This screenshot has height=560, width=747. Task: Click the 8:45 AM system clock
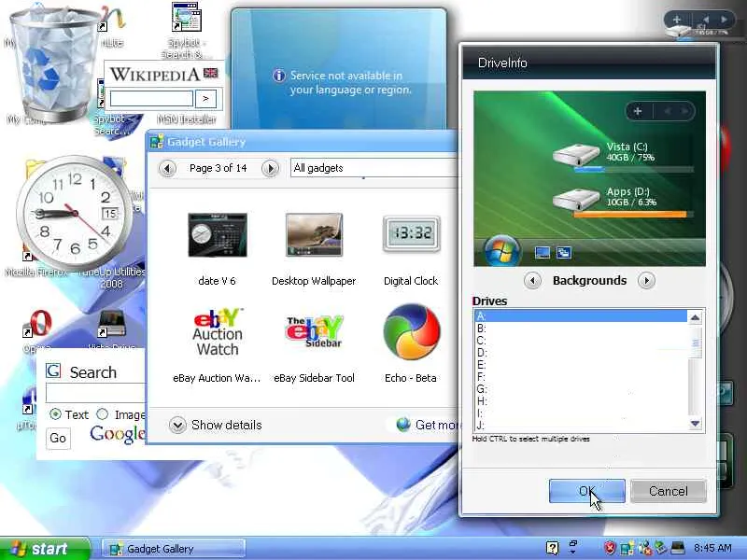point(712,548)
